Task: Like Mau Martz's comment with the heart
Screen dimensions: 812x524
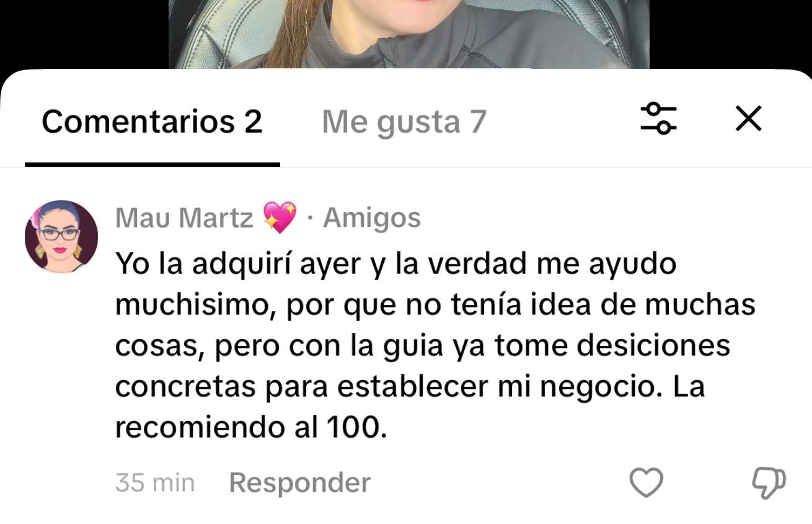Action: coord(646,482)
